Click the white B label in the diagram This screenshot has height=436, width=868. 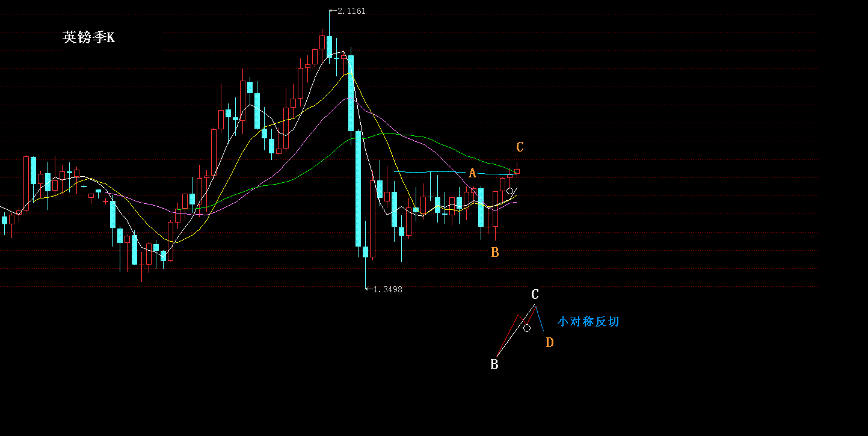tap(494, 364)
